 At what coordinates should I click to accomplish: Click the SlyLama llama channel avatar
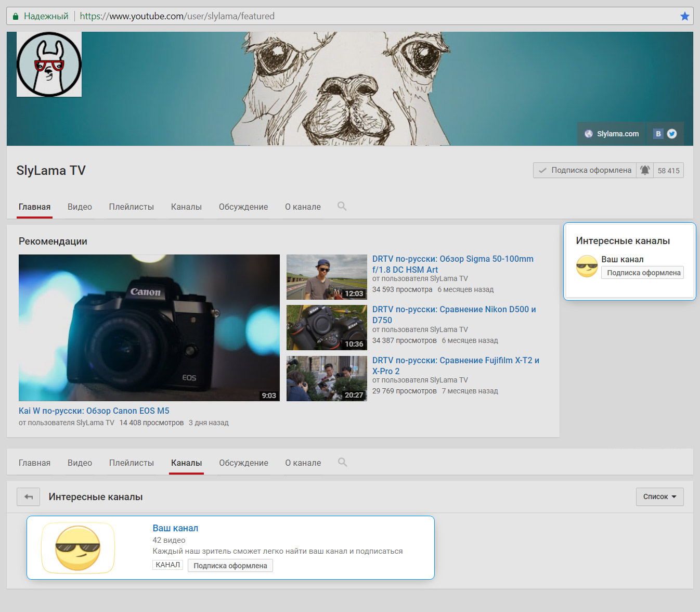[49, 65]
